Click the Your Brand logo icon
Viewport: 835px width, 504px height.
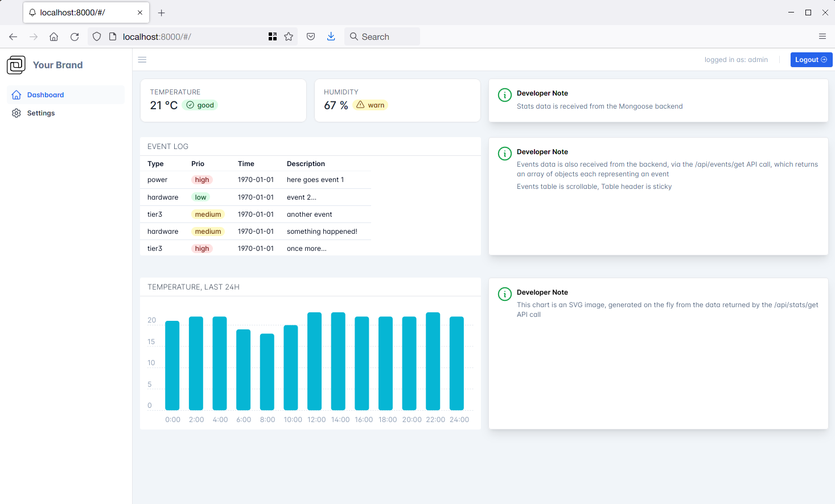16,65
